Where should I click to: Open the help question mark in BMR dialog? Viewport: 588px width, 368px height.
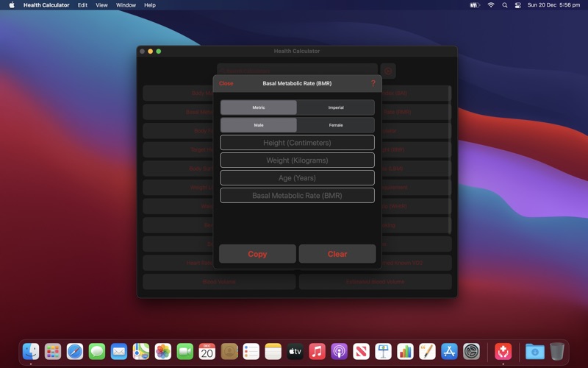click(x=373, y=83)
